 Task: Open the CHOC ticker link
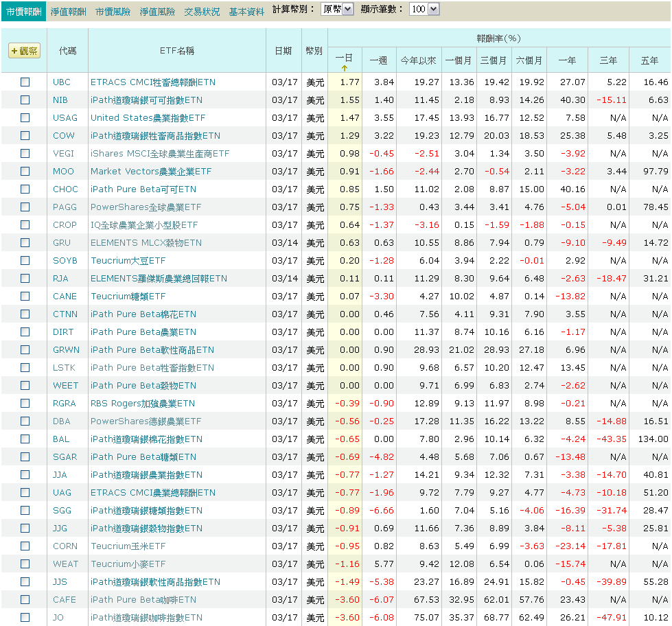66,189
